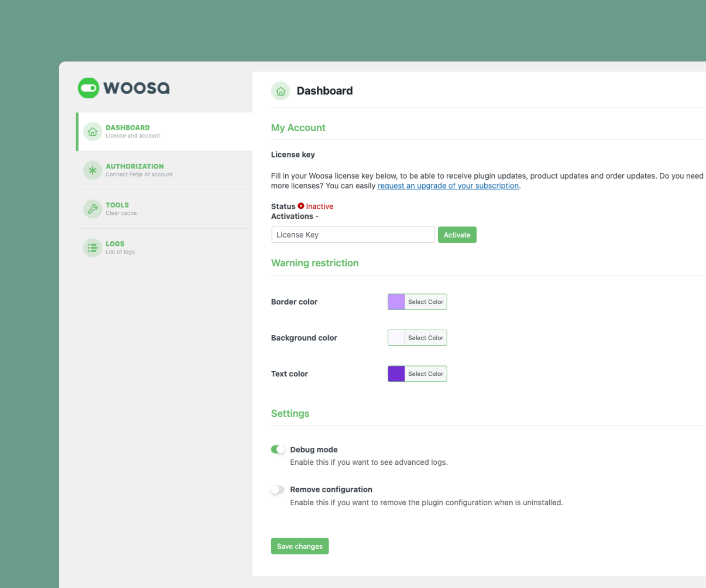
Task: Click the Woosa logo
Action: [x=123, y=88]
